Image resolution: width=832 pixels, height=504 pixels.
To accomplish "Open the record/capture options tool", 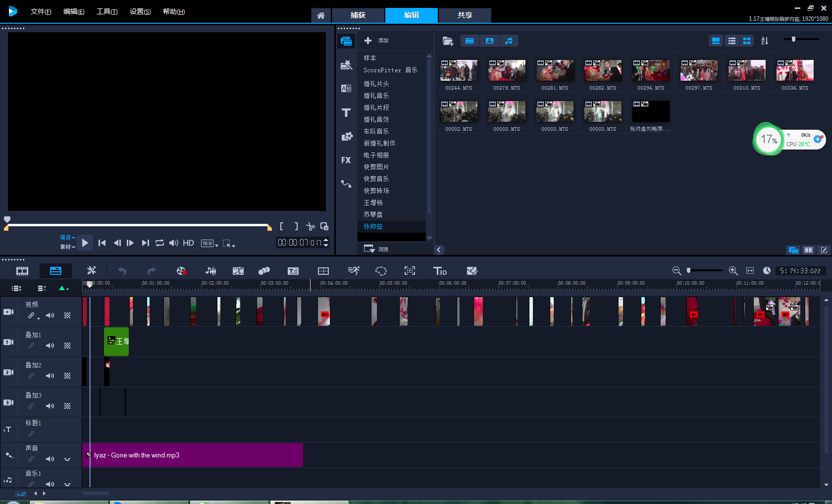I will coord(181,271).
